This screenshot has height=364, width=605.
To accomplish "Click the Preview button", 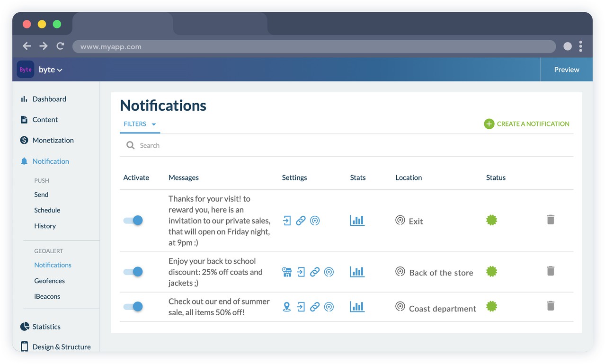I will (566, 70).
